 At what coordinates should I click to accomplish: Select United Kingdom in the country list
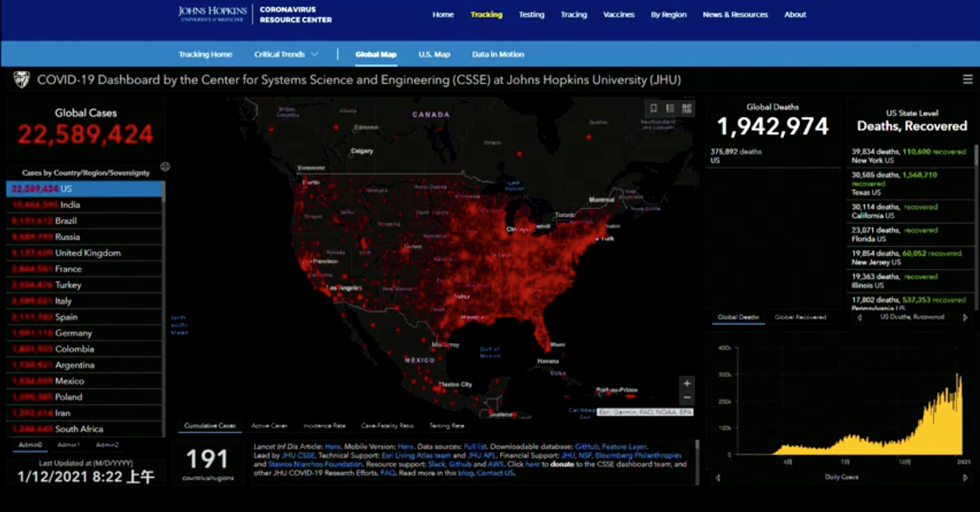(84, 253)
